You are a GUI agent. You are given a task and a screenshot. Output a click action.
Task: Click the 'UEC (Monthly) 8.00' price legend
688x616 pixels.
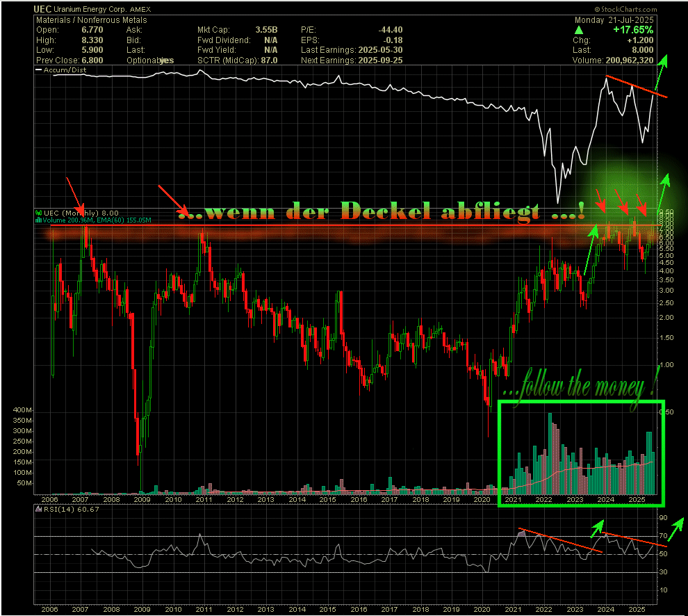[x=81, y=213]
